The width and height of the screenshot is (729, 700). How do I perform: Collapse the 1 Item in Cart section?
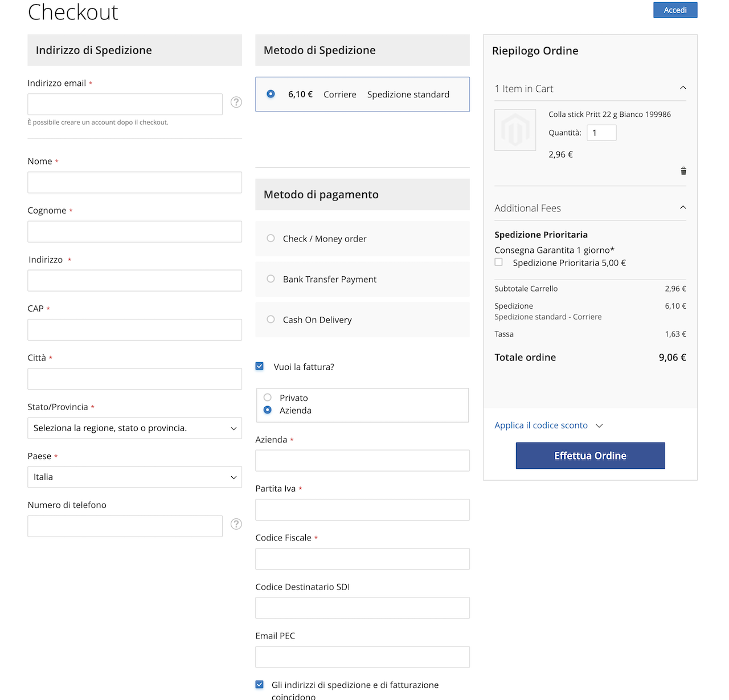tap(683, 88)
